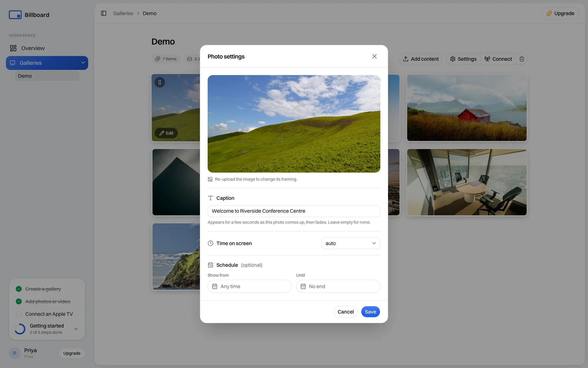Click the 're-upload the image' hint text
This screenshot has width=588, height=368.
pyautogui.click(x=256, y=179)
